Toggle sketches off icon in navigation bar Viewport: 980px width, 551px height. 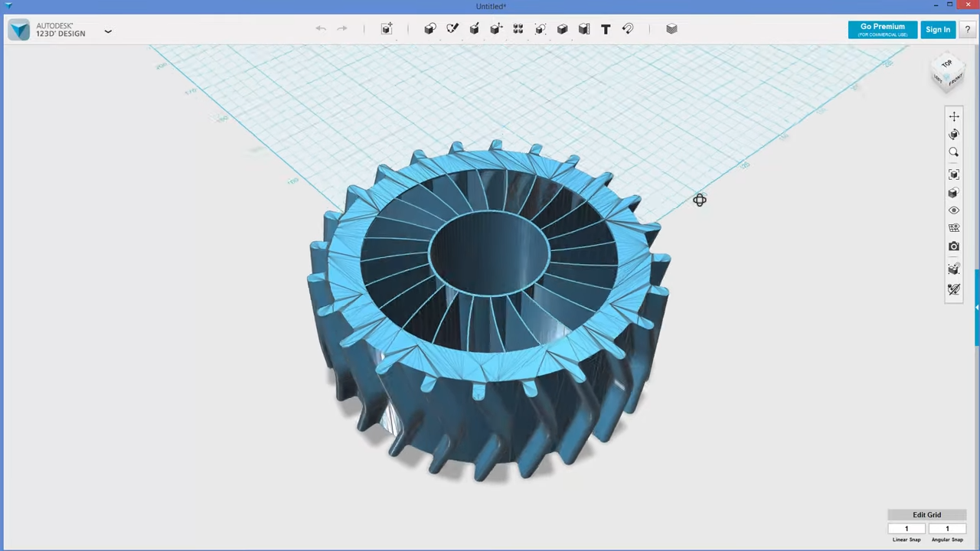pos(954,290)
